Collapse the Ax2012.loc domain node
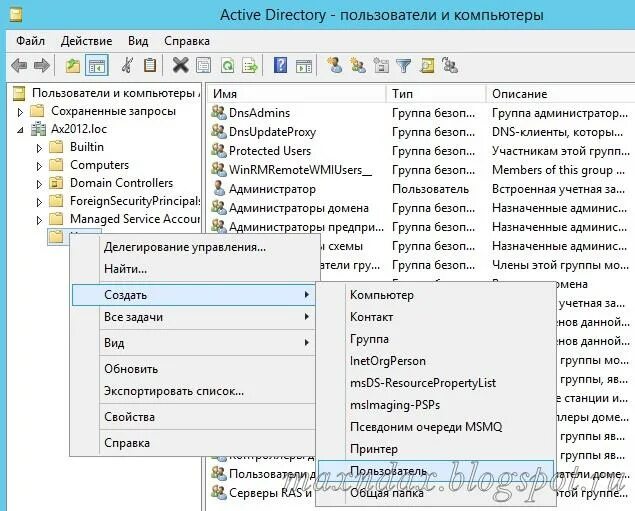This screenshot has width=635, height=511. [x=20, y=130]
